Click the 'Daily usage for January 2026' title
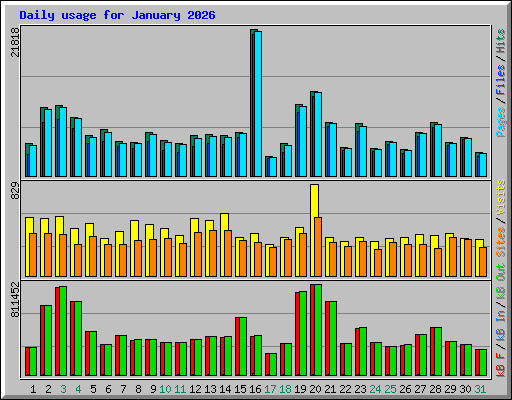 click(117, 15)
